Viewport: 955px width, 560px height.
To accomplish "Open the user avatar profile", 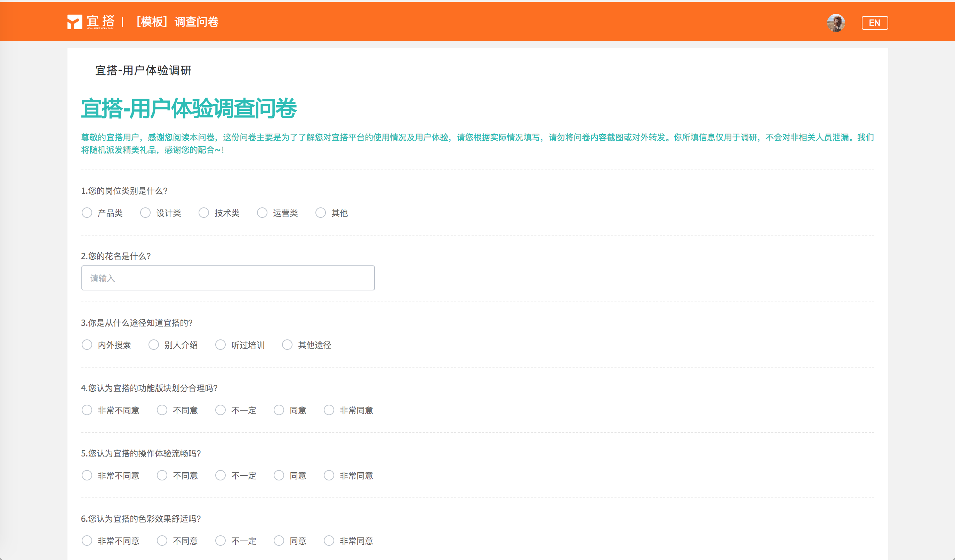I will tap(835, 23).
